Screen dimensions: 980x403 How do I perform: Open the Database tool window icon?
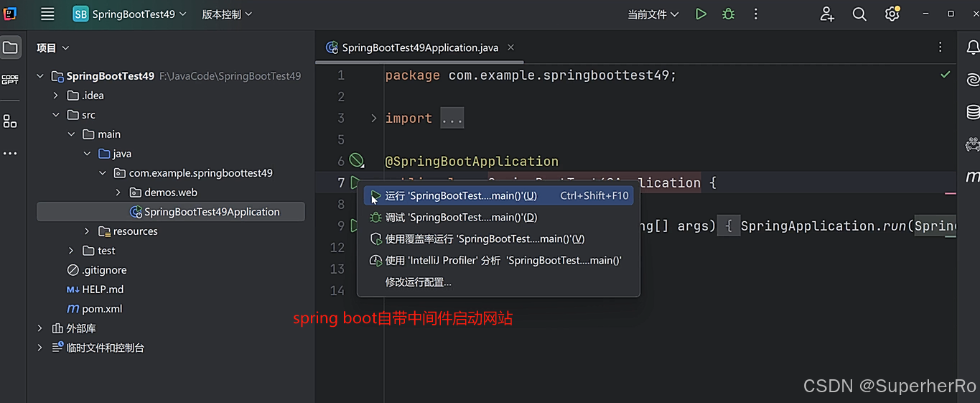pyautogui.click(x=973, y=112)
